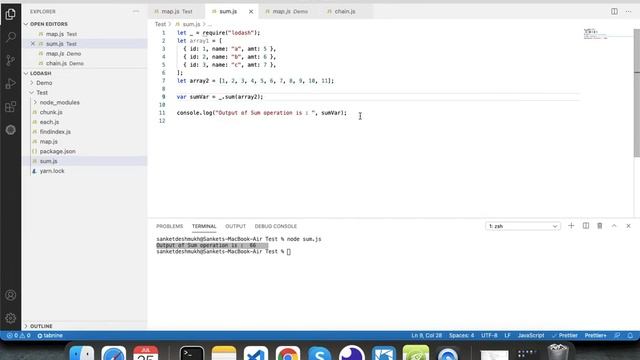Collapse the LODASH folder section
Viewport: 640px width, 360px height.
39,73
